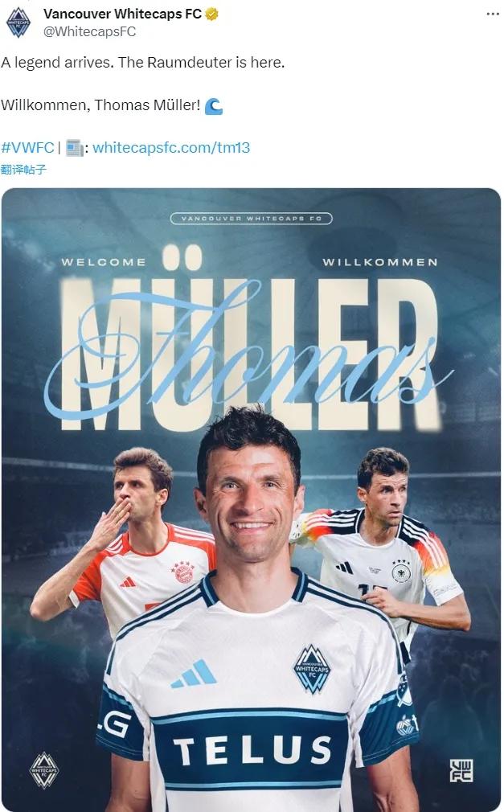Click the Bayern Munich crest on red jersey
Screen dimensions: 504x812
tap(182, 572)
